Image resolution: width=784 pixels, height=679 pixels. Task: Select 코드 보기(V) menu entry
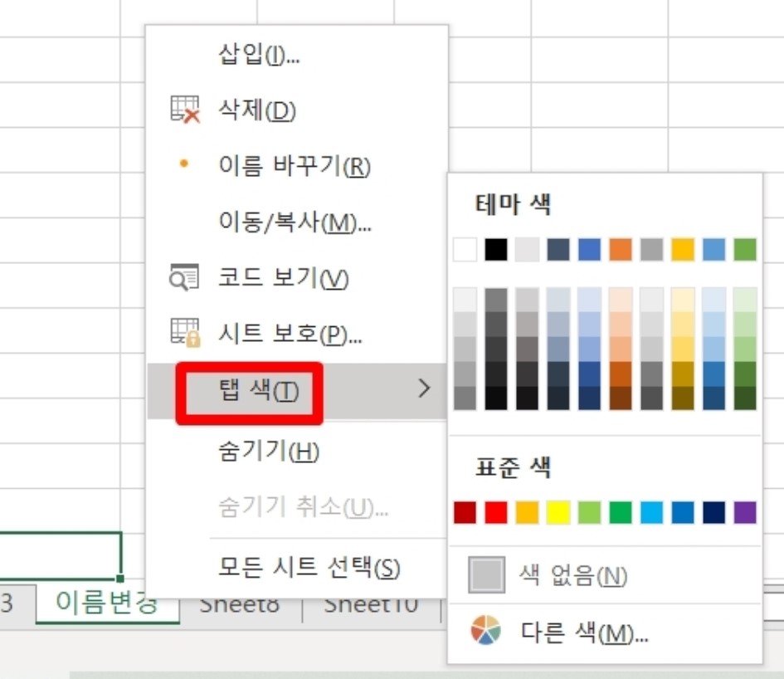pos(297,277)
